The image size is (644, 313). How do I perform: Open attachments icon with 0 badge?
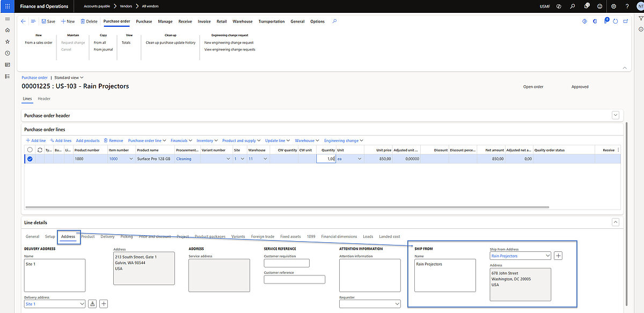[x=605, y=21]
